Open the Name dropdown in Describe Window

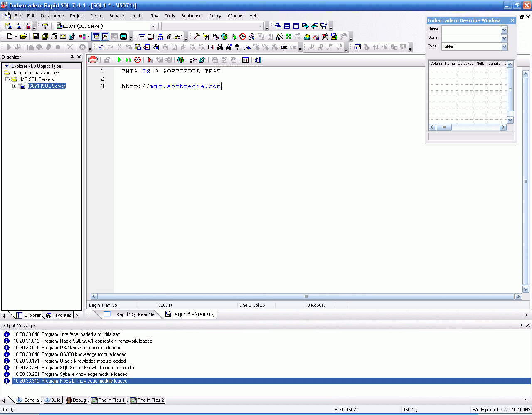(504, 30)
